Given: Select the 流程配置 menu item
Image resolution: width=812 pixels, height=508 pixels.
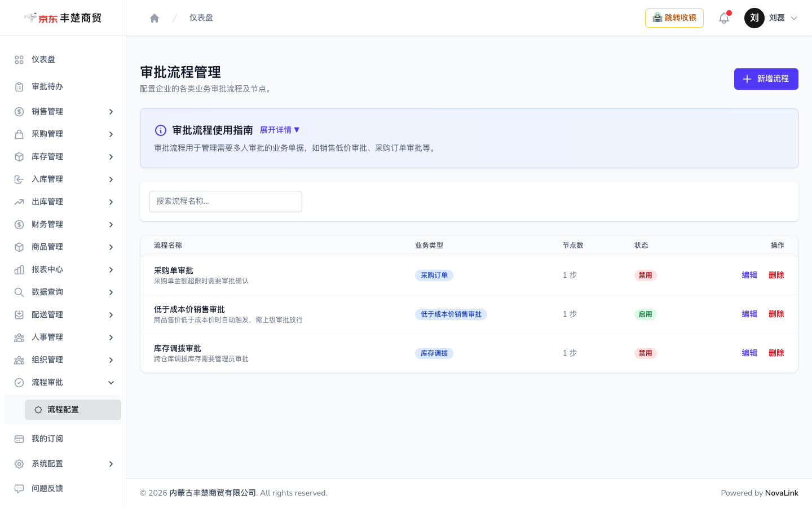Looking at the screenshot, I should pos(73,410).
